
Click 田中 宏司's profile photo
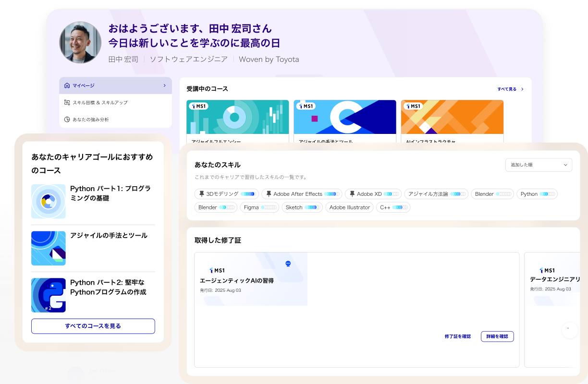80,42
